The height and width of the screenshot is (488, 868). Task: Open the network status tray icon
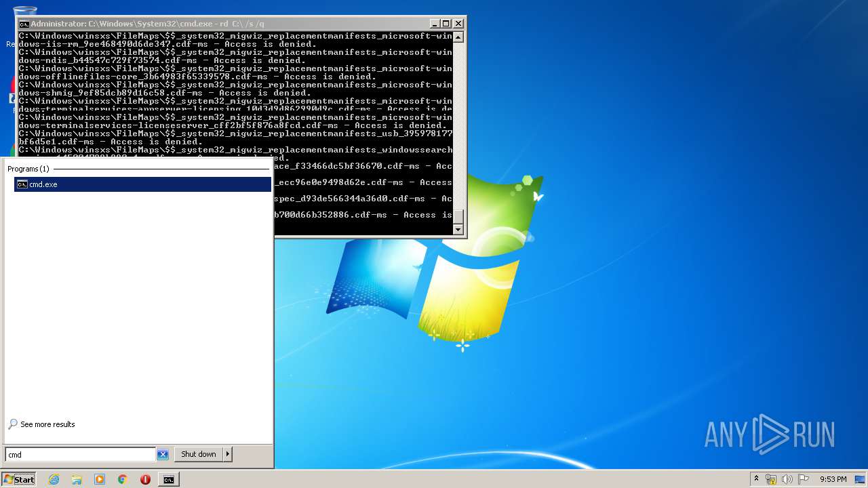[771, 479]
